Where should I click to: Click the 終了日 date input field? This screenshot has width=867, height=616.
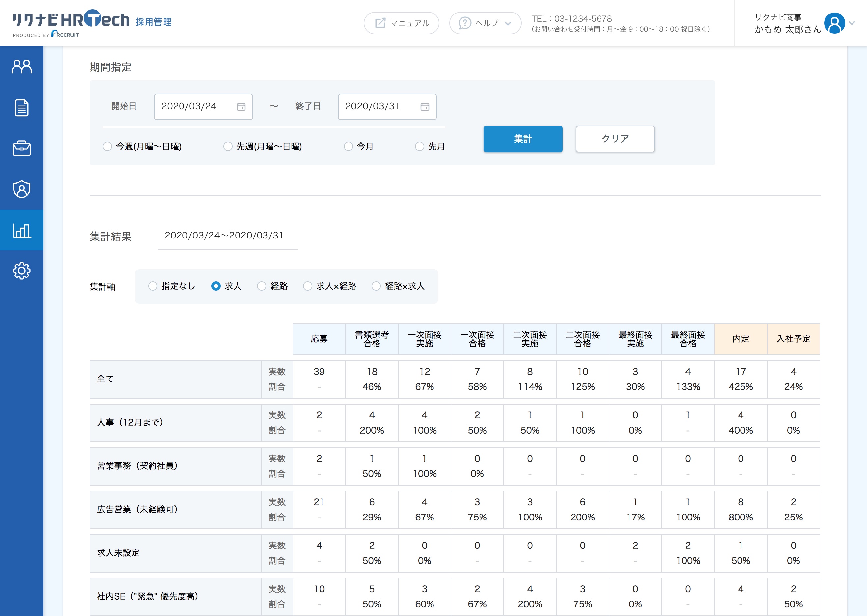(379, 107)
